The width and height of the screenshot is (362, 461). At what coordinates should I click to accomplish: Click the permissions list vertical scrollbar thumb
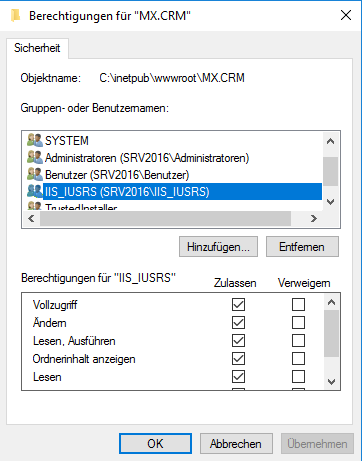[x=331, y=333]
